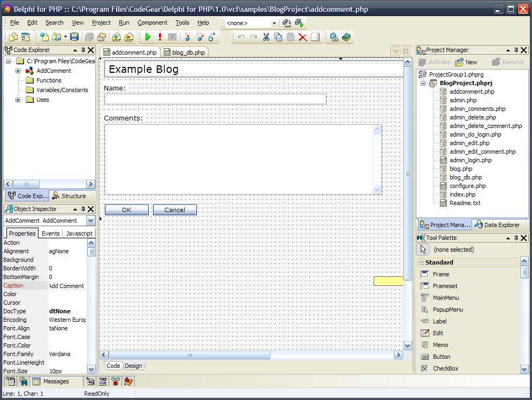Collapse the root C:\Program Files node
The height and width of the screenshot is (400, 532).
coord(9,61)
